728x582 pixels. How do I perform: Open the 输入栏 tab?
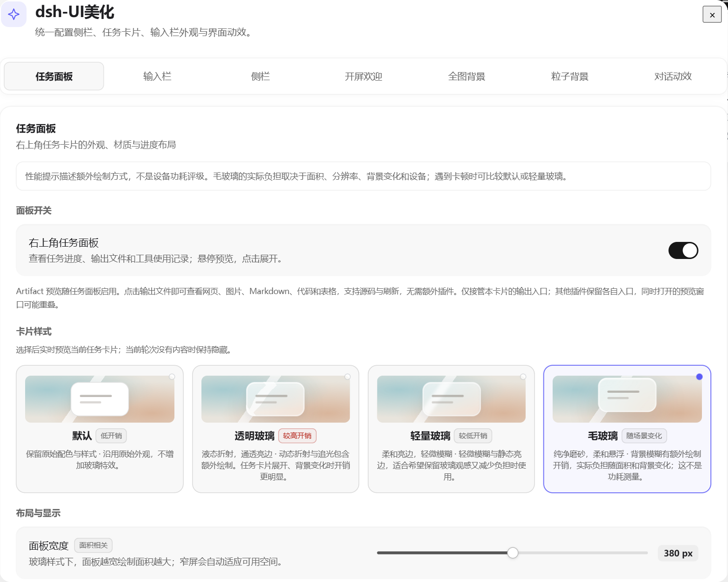point(157,76)
